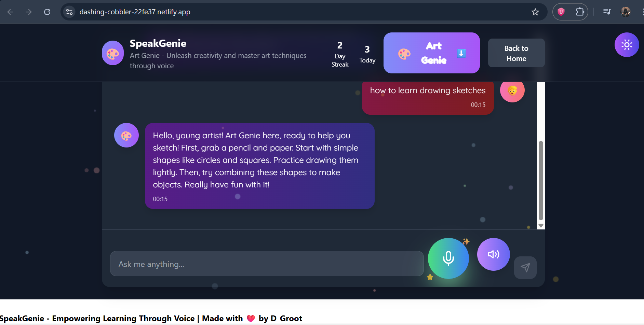This screenshot has width=644, height=325.
Task: Reload the page
Action: (47, 12)
